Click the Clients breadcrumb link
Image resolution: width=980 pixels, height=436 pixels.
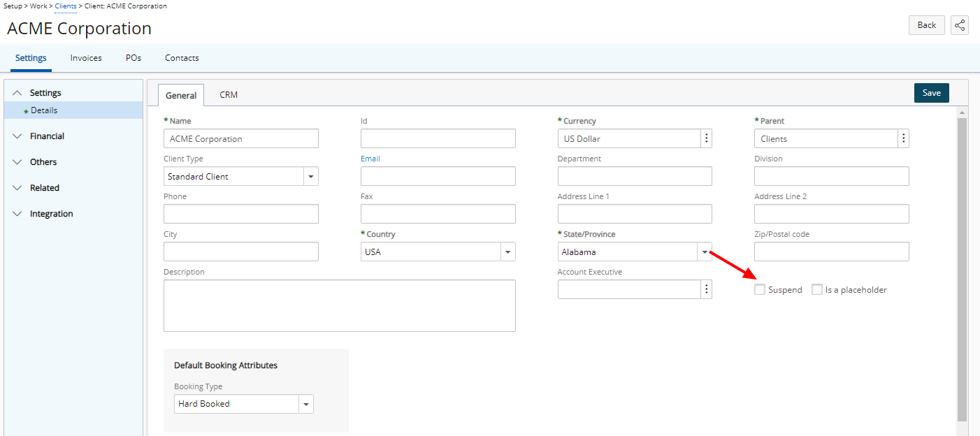(x=66, y=6)
